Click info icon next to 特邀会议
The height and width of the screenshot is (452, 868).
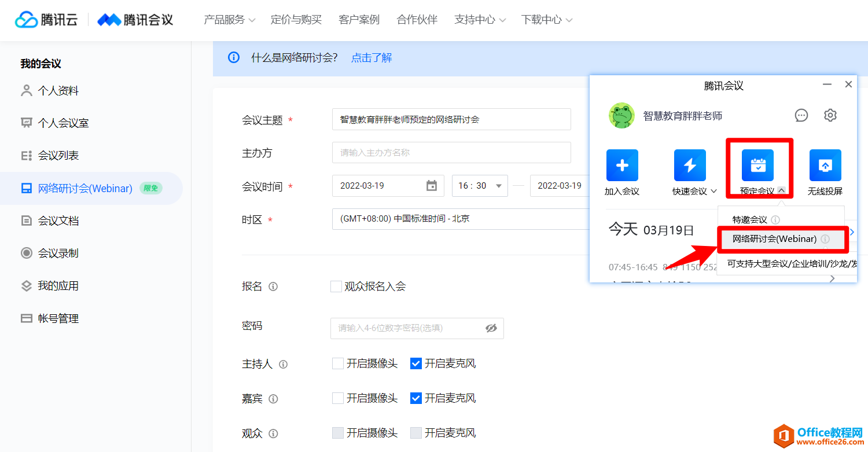click(775, 220)
